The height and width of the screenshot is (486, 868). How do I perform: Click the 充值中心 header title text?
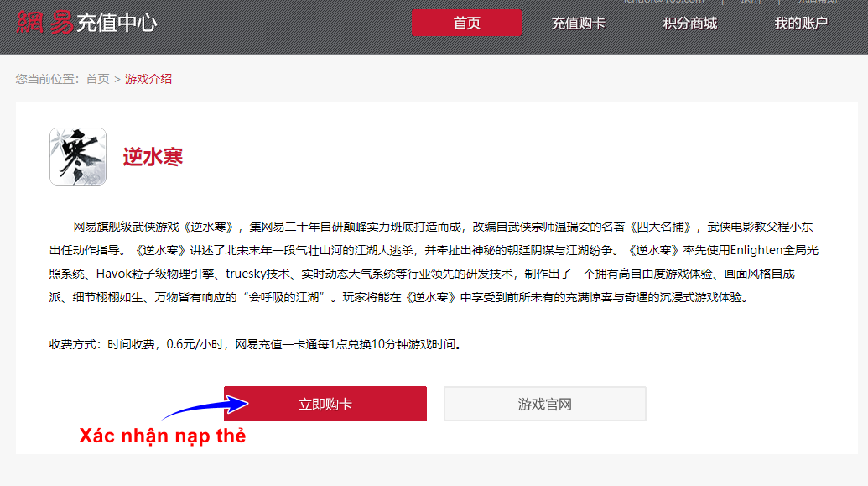click(x=117, y=23)
